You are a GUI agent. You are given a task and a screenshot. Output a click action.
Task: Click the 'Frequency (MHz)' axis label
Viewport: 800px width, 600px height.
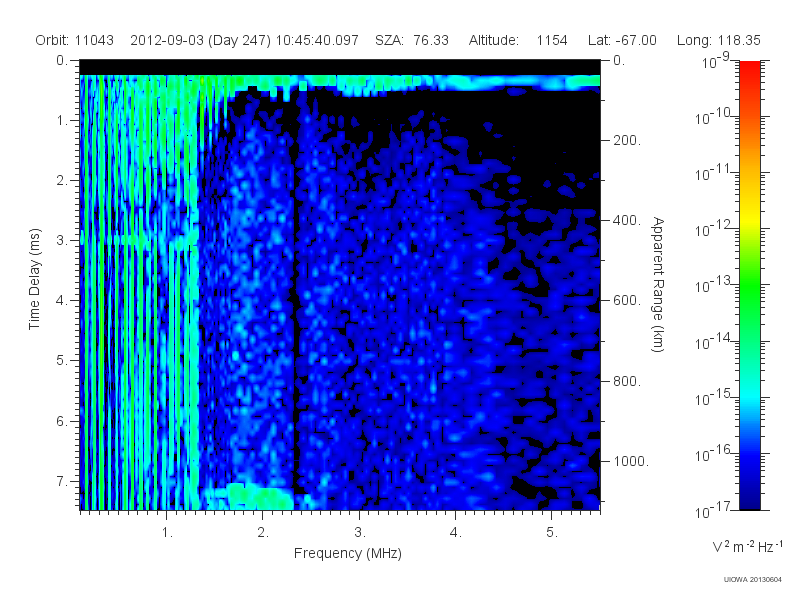347,554
